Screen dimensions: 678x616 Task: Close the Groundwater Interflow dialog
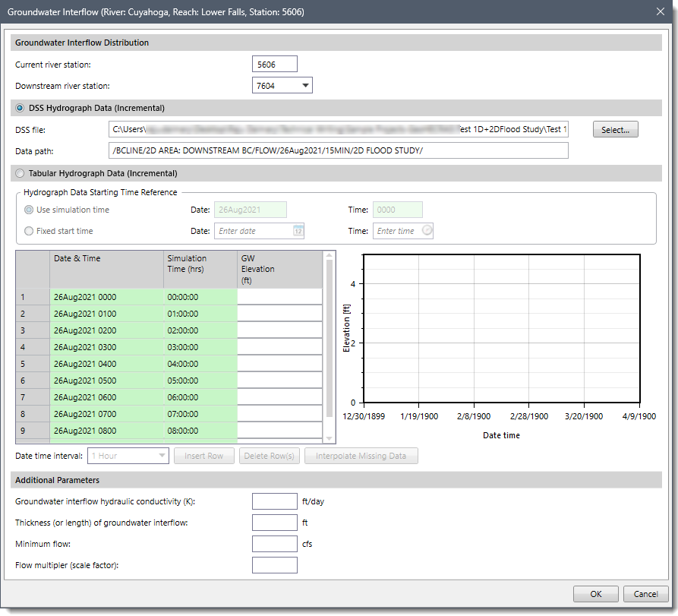[661, 11]
